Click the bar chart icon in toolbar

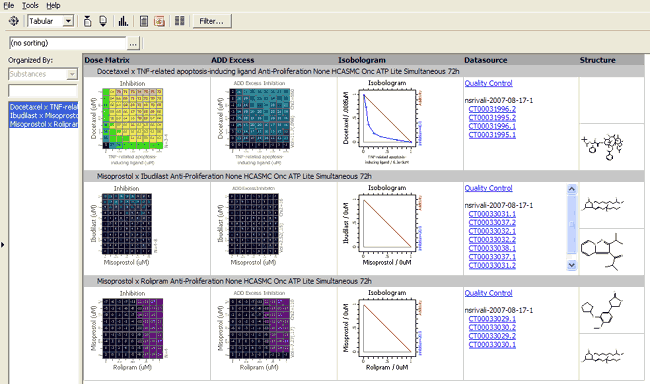coord(123,21)
